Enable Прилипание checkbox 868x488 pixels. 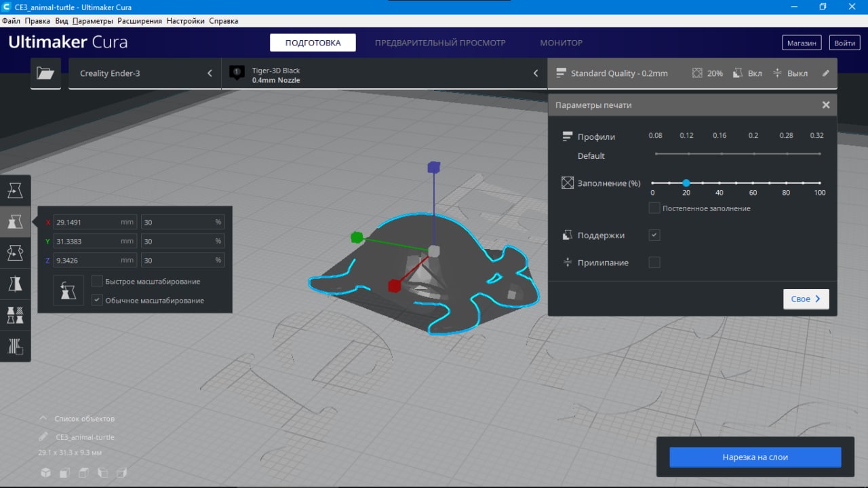pos(654,262)
